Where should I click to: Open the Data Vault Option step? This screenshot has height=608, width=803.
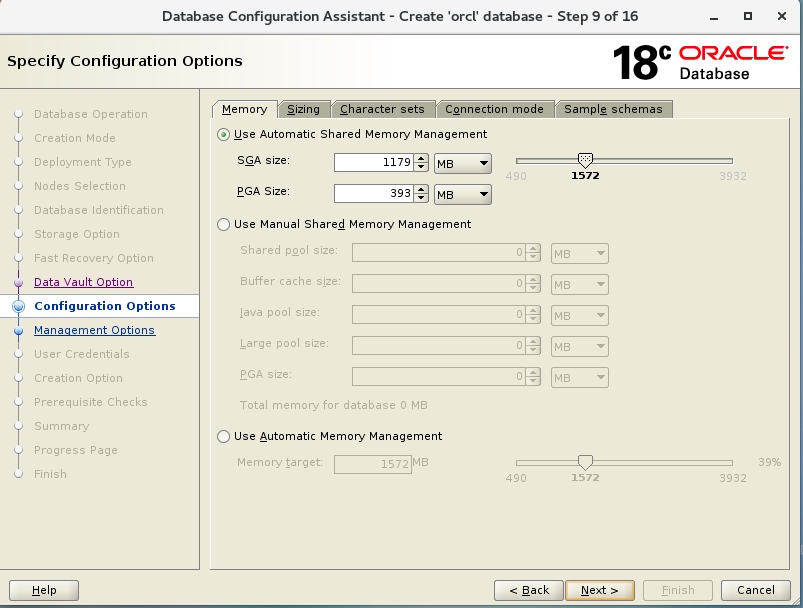(83, 282)
